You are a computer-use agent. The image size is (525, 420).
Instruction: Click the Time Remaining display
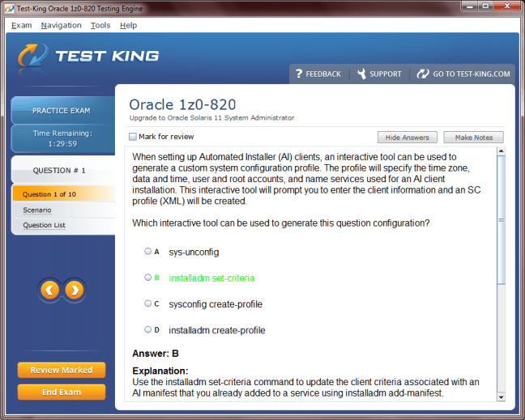tap(63, 138)
